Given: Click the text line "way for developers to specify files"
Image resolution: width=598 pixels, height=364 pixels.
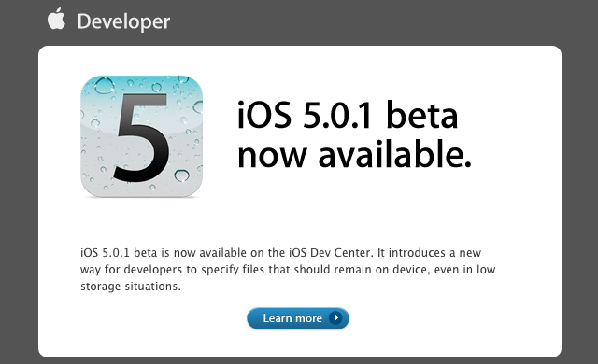Looking at the screenshot, I should tap(288, 270).
